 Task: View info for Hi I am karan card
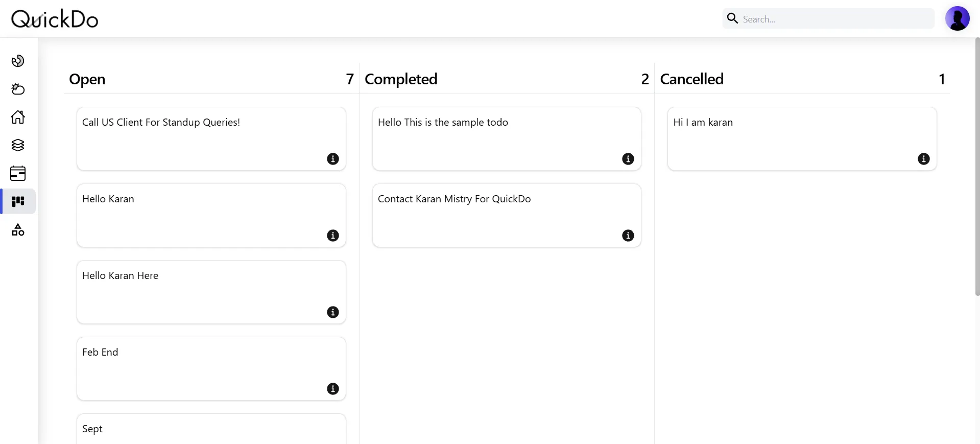click(x=924, y=159)
